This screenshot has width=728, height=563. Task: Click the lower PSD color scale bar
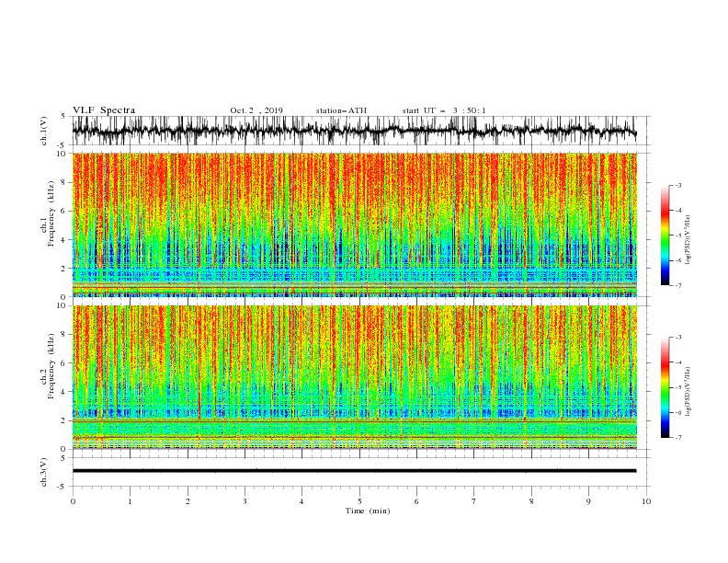(665, 387)
